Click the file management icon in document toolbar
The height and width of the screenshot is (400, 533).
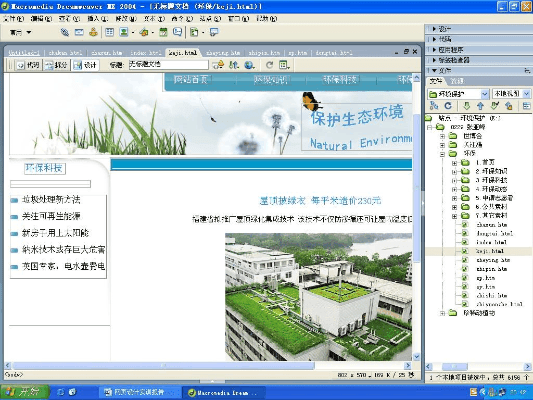(x=218, y=65)
